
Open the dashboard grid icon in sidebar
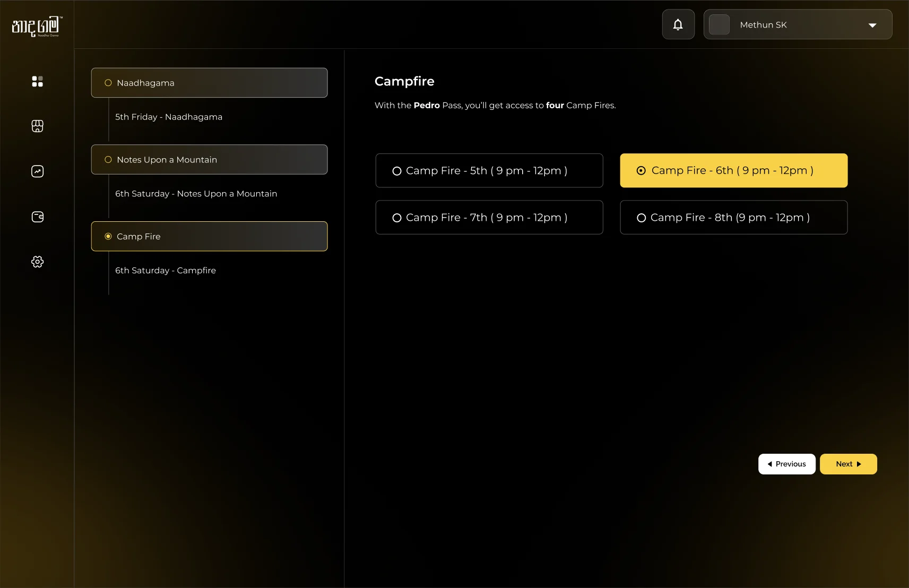pyautogui.click(x=37, y=81)
